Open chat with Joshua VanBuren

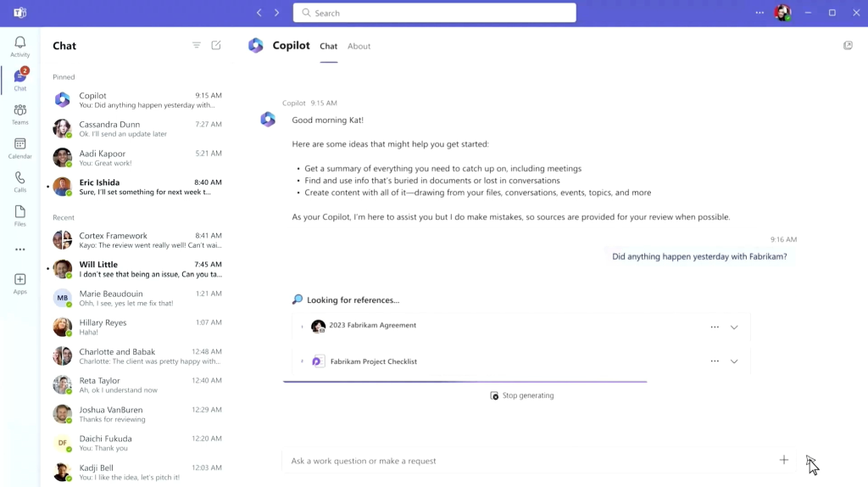pyautogui.click(x=136, y=414)
